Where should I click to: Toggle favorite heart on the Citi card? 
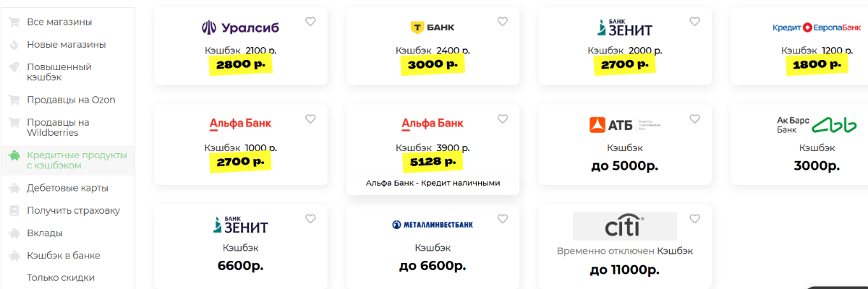(695, 219)
